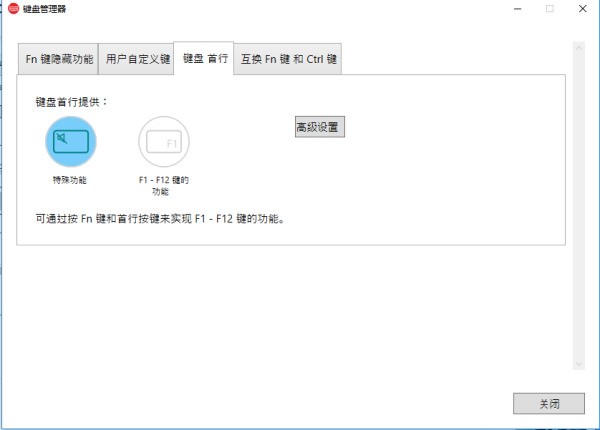Click the red 键盘管理器 app icon
The width and height of the screenshot is (600, 430).
tap(13, 8)
